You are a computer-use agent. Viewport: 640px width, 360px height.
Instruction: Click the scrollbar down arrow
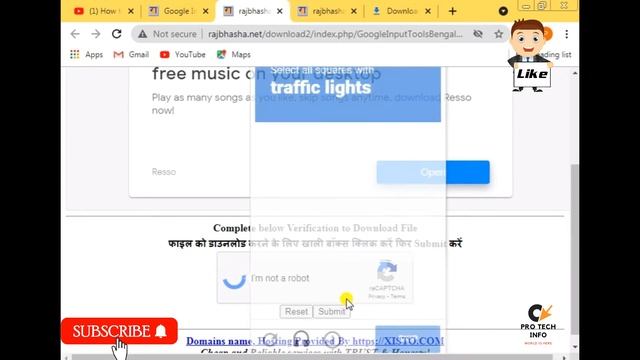click(574, 347)
